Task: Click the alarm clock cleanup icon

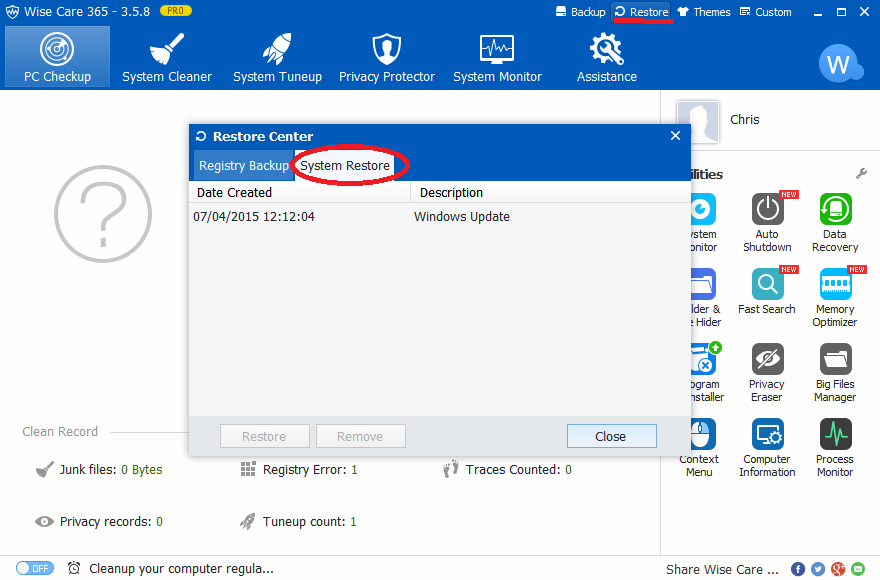Action: 74,568
